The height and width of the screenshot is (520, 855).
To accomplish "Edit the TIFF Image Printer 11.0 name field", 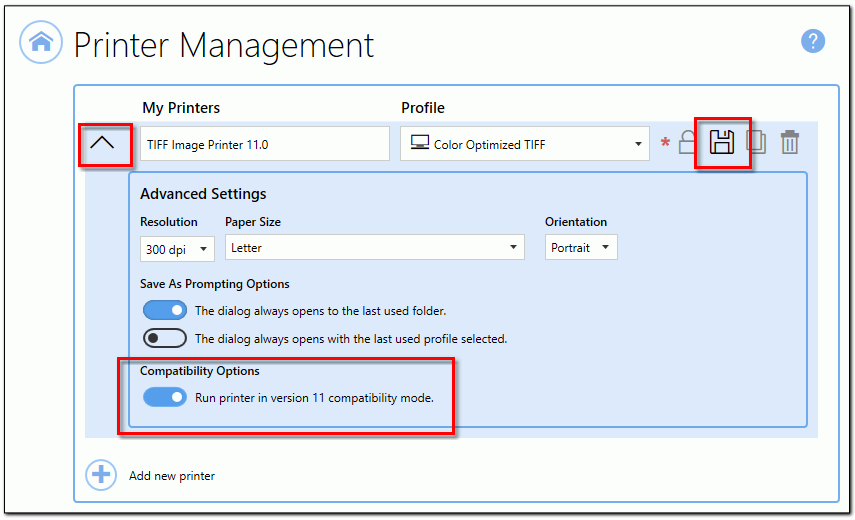I will tap(265, 144).
